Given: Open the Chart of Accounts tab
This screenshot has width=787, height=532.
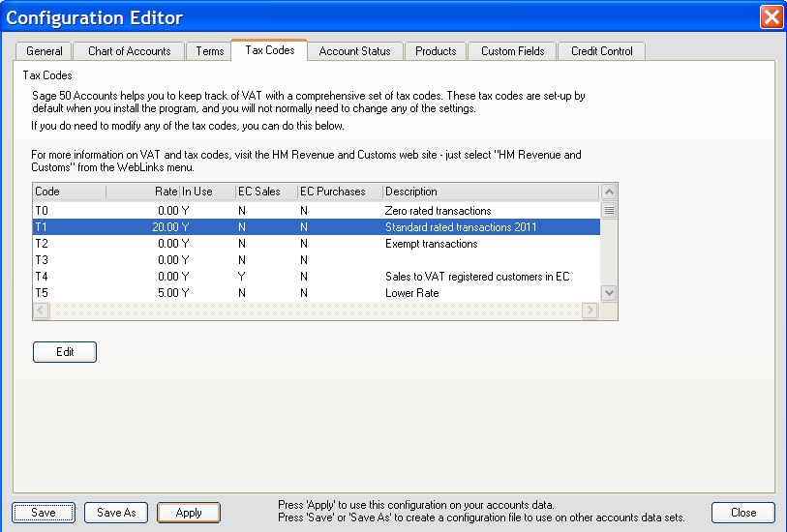Looking at the screenshot, I should (x=129, y=51).
